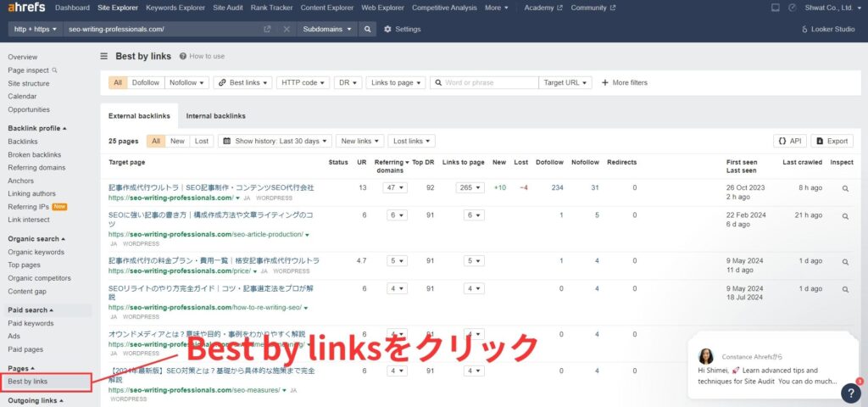Select the New pages toggle
Image resolution: width=868 pixels, height=407 pixels.
(177, 142)
